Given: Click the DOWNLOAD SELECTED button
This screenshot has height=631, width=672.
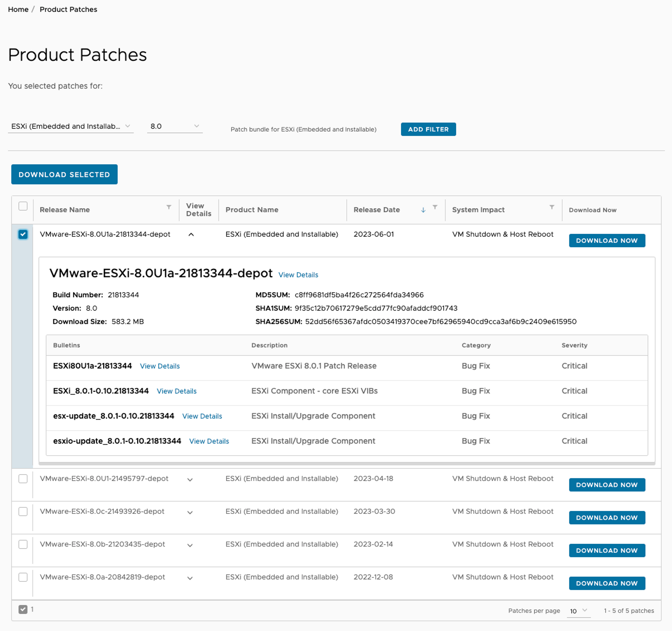Looking at the screenshot, I should 64,175.
